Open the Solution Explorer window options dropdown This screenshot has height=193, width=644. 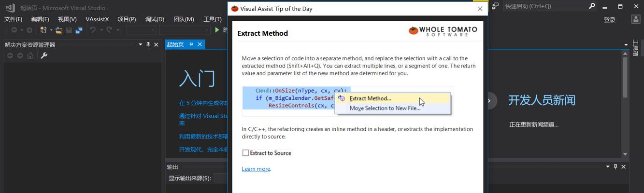click(x=141, y=44)
